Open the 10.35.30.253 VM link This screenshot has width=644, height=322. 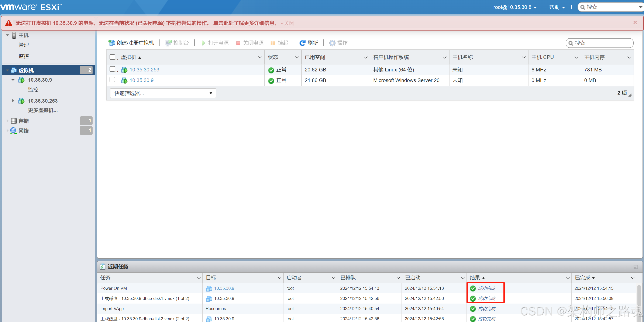[x=144, y=70]
